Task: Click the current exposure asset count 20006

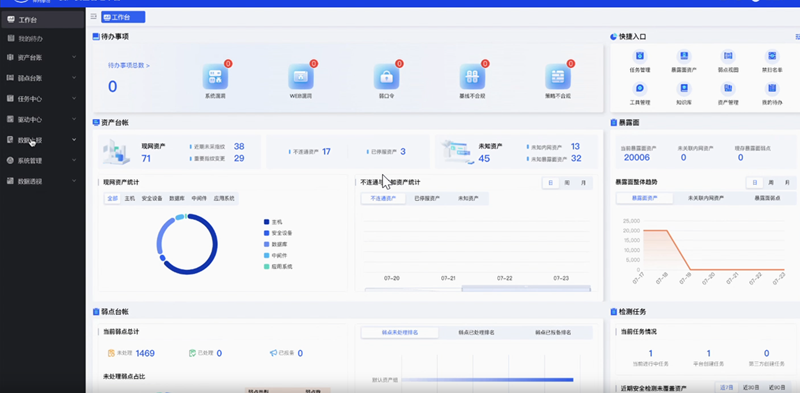Action: 637,157
